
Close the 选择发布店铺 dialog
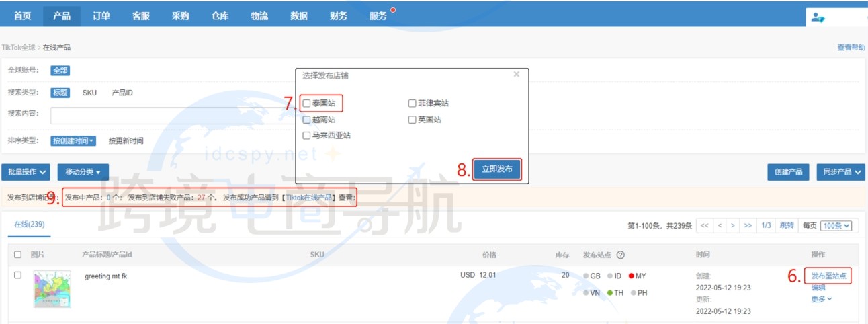point(516,75)
